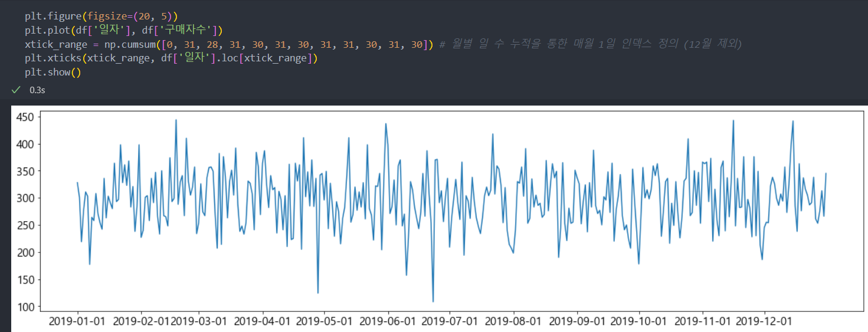Click the 0.3s execution time label

pyautogui.click(x=37, y=90)
